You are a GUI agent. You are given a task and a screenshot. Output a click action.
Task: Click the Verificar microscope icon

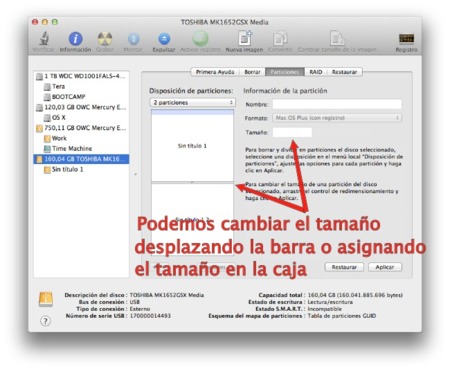[44, 39]
